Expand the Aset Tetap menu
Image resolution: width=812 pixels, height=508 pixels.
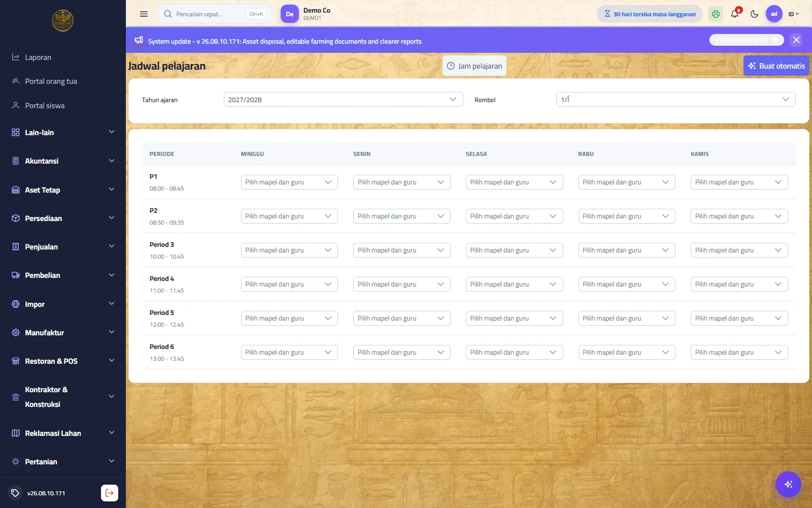click(63, 190)
